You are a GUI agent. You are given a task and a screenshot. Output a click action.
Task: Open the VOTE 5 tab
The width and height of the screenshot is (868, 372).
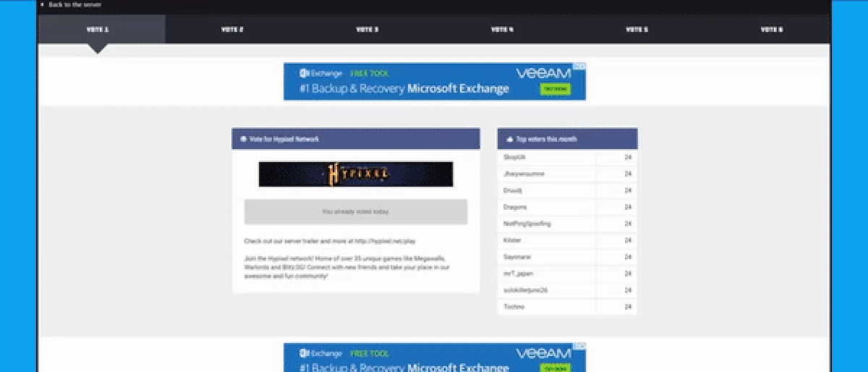pos(636,30)
